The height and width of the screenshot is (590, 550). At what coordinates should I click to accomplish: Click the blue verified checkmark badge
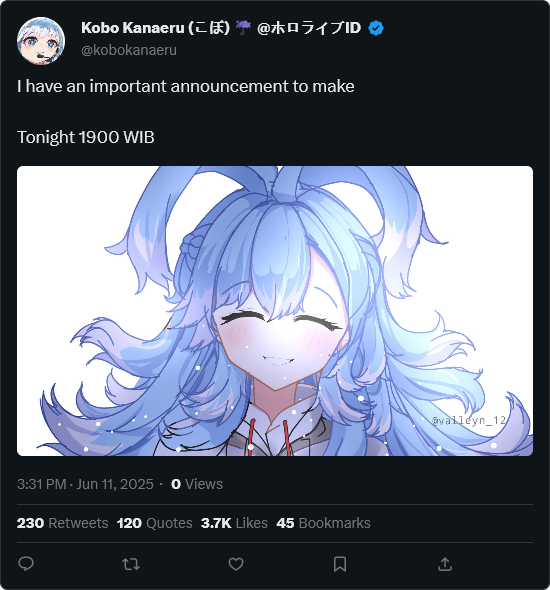pos(376,28)
